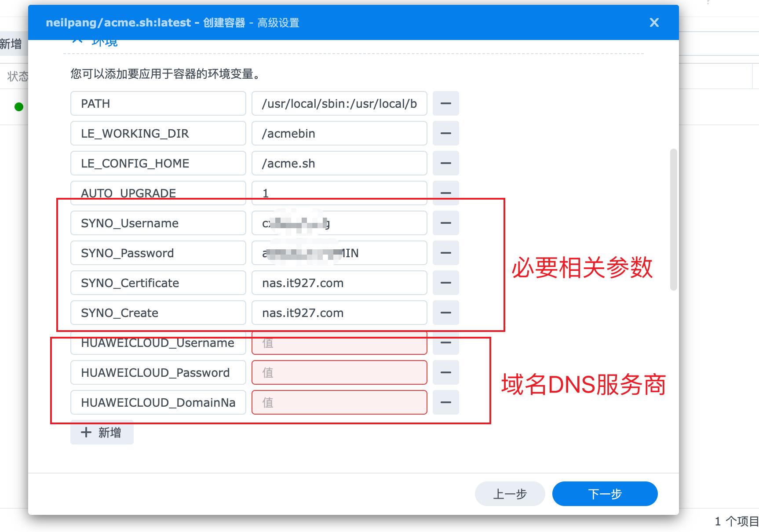The height and width of the screenshot is (532, 759).
Task: Delete the LE_WORKING_DIR variable row
Action: (445, 133)
